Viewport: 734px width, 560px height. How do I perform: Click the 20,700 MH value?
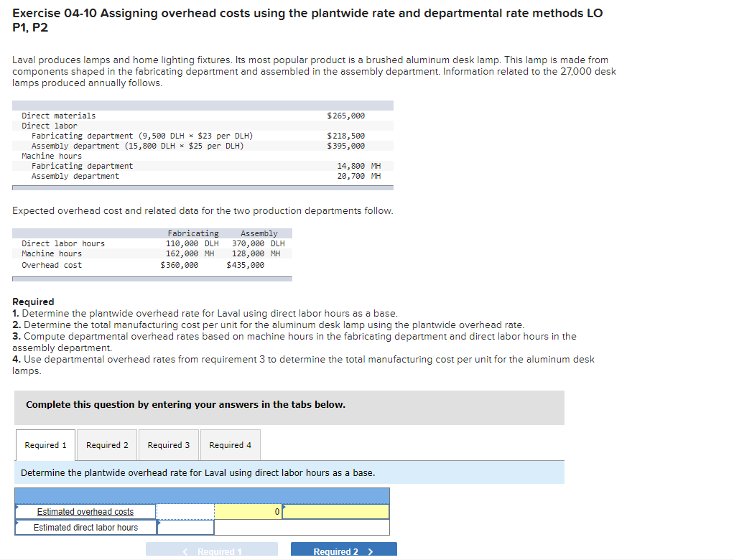click(359, 177)
